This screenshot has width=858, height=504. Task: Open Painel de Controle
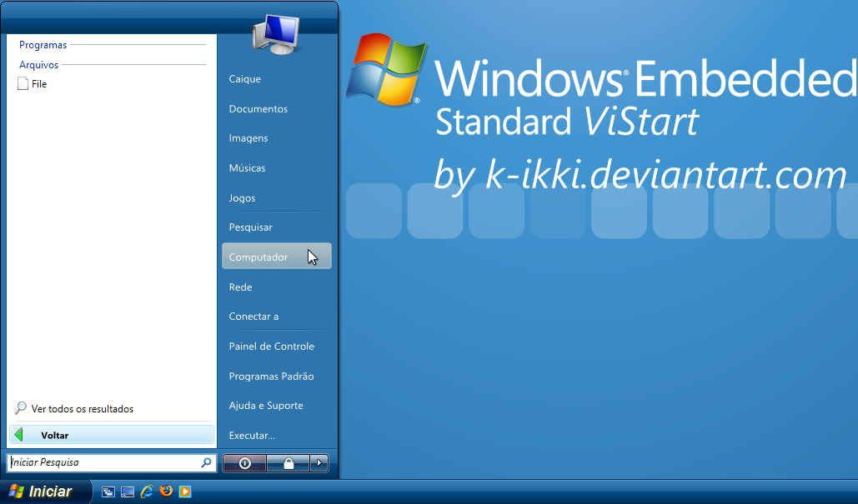point(271,346)
